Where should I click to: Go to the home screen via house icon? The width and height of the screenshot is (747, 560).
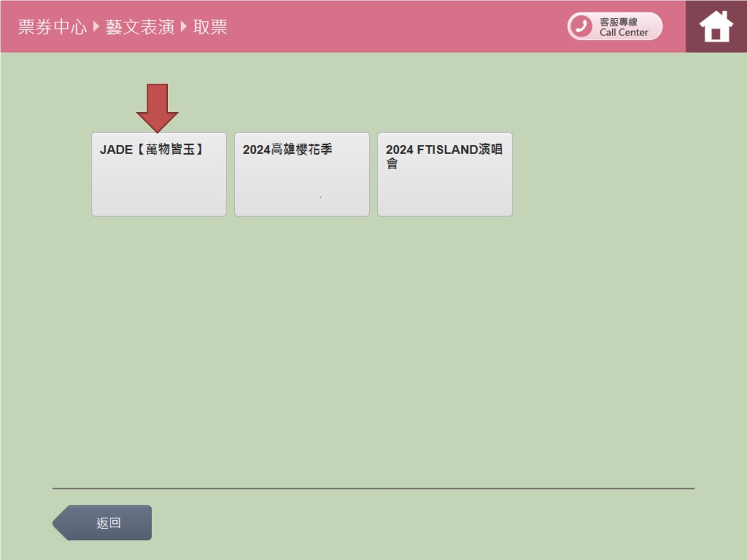point(716,27)
